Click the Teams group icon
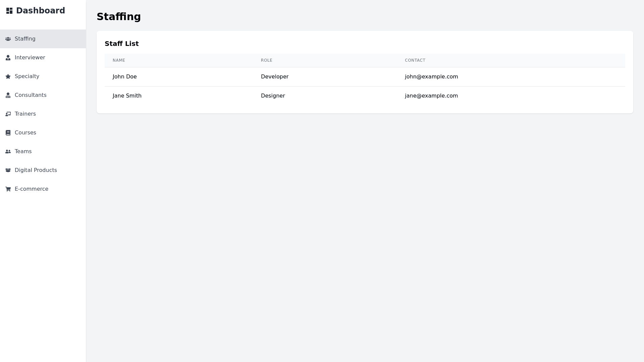 pyautogui.click(x=8, y=152)
